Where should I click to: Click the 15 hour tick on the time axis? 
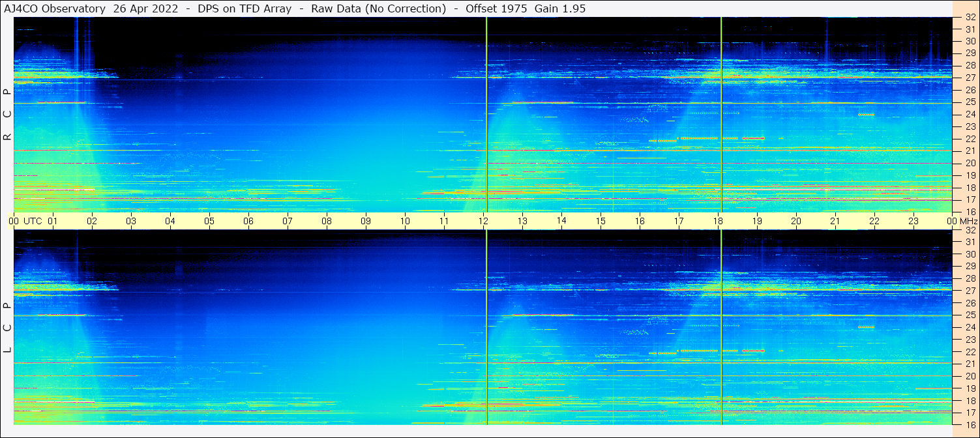click(601, 221)
